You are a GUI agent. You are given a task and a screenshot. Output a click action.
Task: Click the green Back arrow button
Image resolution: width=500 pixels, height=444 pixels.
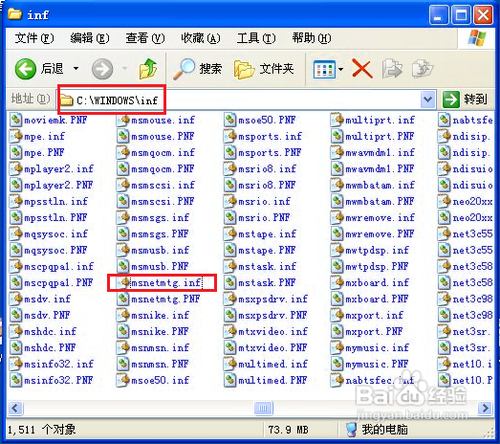(25, 69)
